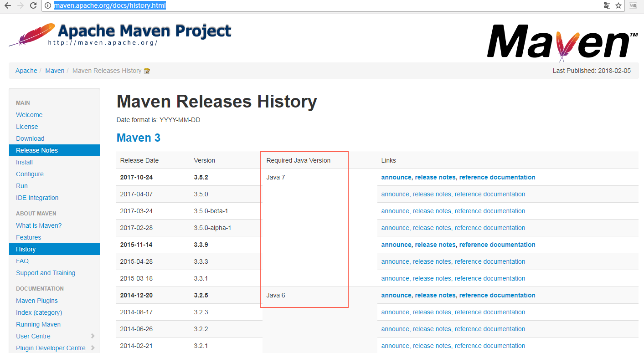Screen dimensions: 644x353
Task: View site information via the info icon
Action: click(x=48, y=5)
